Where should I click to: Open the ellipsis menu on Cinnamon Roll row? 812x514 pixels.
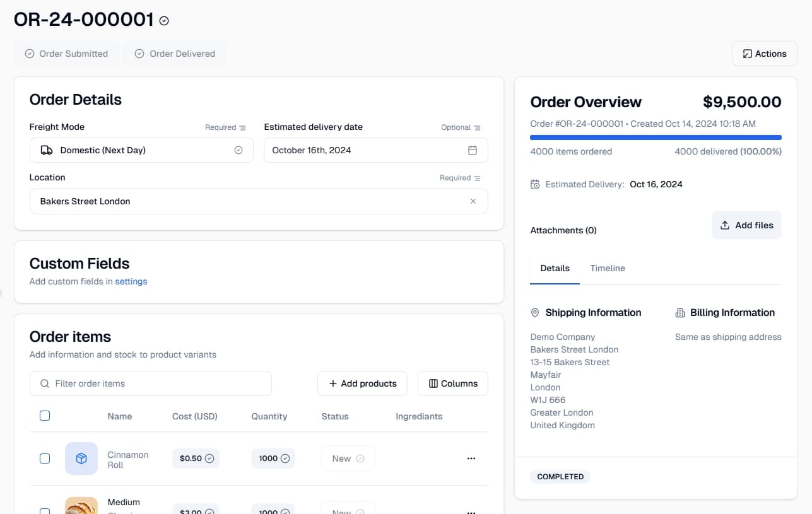point(471,459)
